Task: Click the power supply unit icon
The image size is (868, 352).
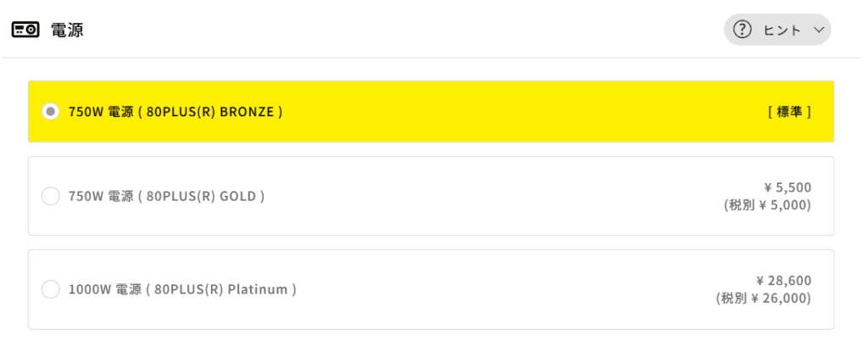Action: (x=25, y=30)
